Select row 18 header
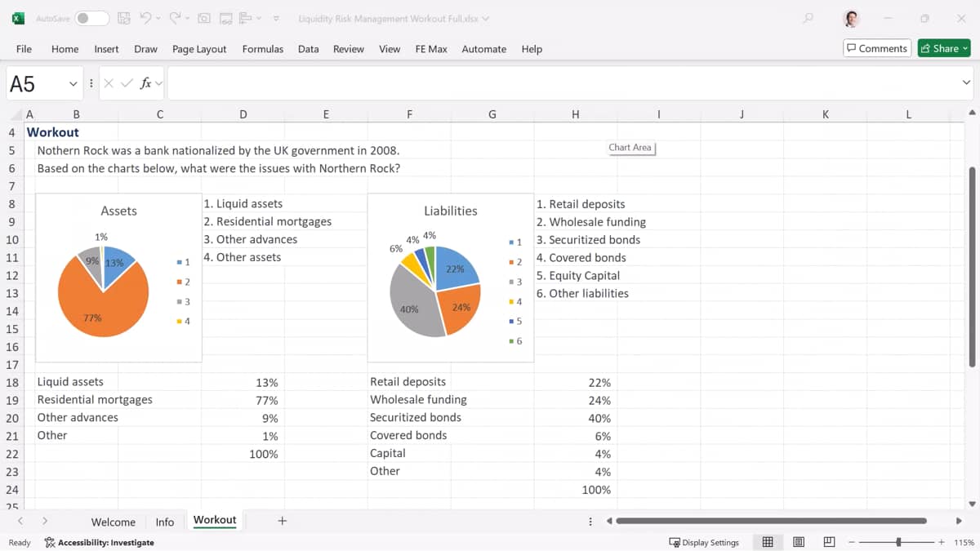980x551 pixels. [x=11, y=382]
